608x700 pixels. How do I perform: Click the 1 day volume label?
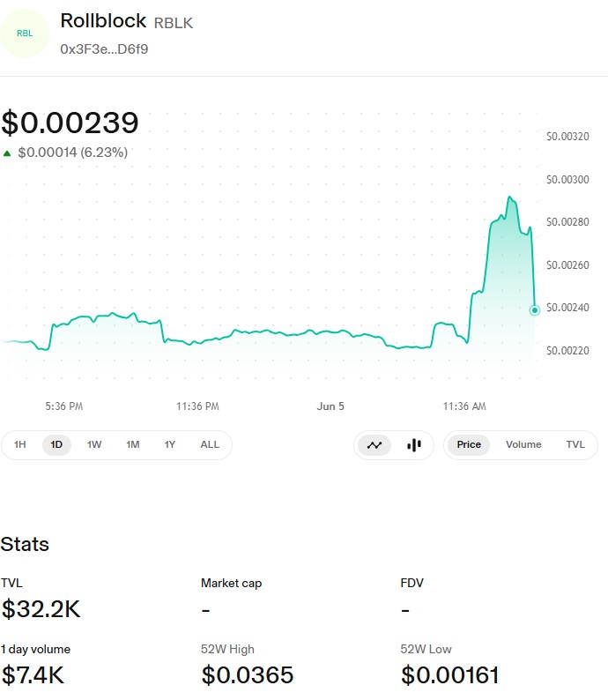point(35,649)
